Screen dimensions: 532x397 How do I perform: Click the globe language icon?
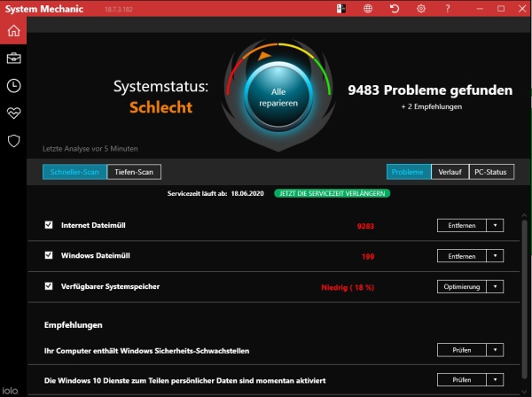click(368, 9)
